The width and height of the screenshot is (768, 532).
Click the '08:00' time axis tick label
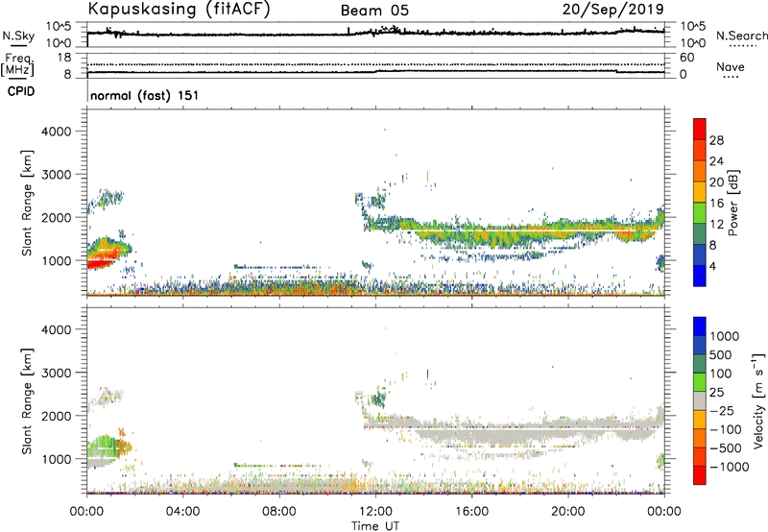pos(279,512)
